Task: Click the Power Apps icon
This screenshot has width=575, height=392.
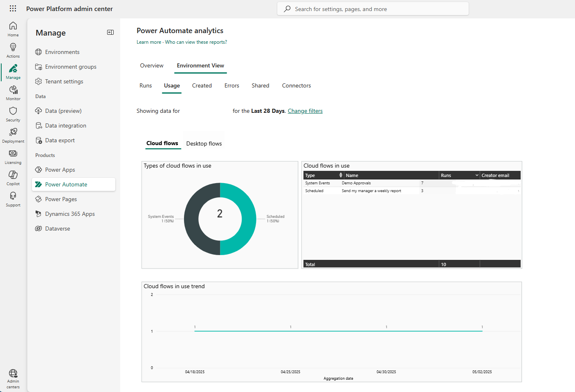Action: click(x=38, y=170)
